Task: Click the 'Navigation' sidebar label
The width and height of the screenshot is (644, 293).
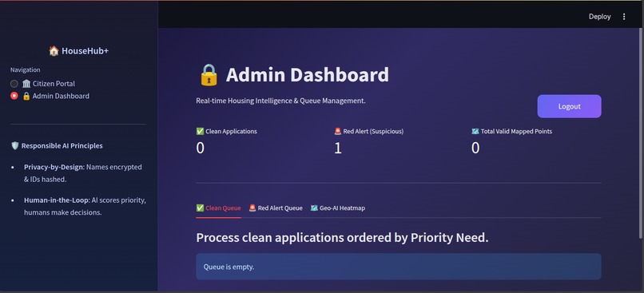Action: [26, 69]
